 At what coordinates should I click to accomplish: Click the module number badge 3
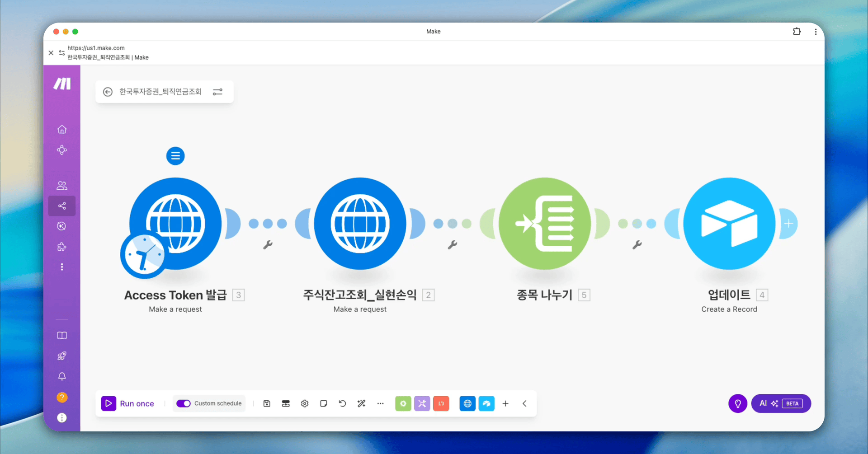point(238,295)
